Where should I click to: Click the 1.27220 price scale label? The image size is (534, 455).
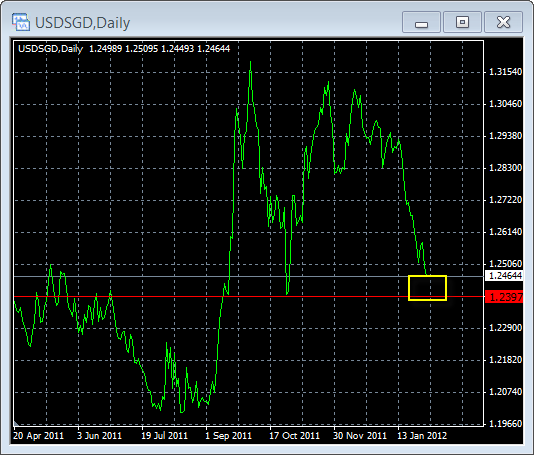(505, 200)
